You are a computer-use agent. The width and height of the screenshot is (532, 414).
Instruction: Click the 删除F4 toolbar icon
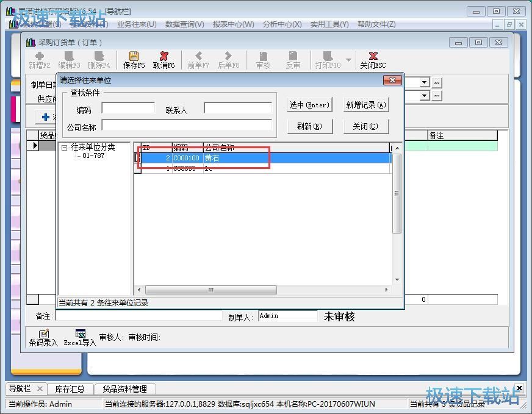coord(99,60)
